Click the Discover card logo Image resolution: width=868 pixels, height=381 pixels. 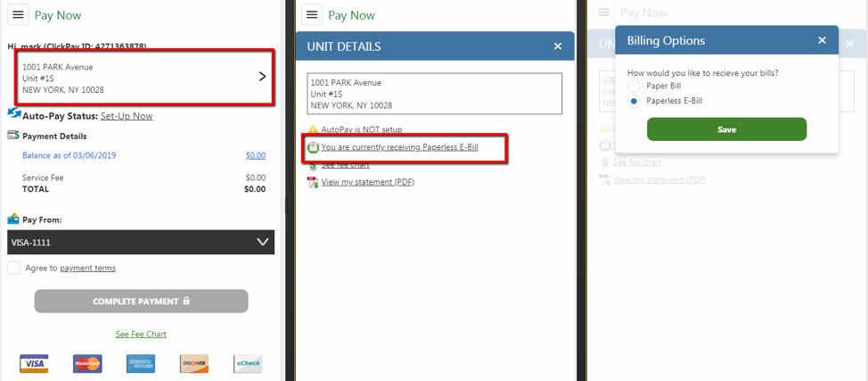194,364
